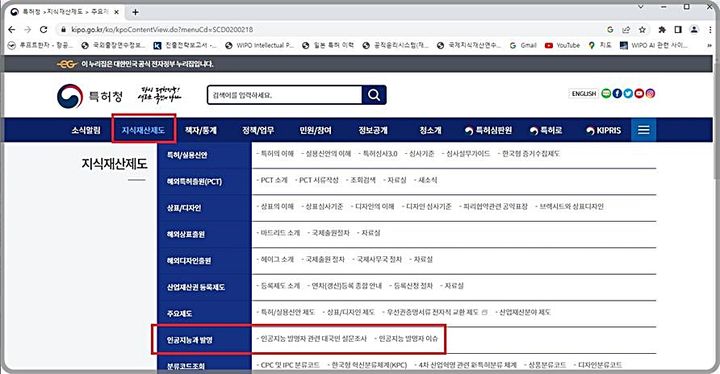The height and width of the screenshot is (374, 720).
Task: Click the browser back arrow
Action: pyautogui.click(x=12, y=29)
